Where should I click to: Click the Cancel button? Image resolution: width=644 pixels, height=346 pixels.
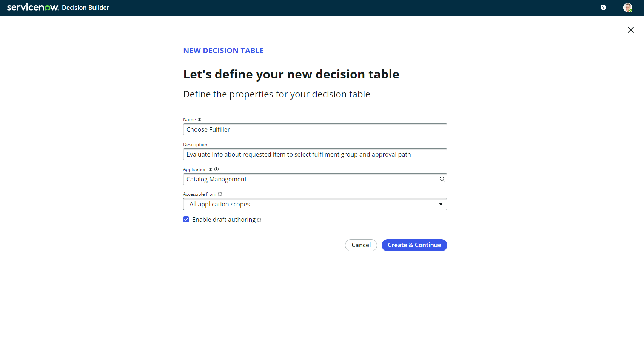361,245
